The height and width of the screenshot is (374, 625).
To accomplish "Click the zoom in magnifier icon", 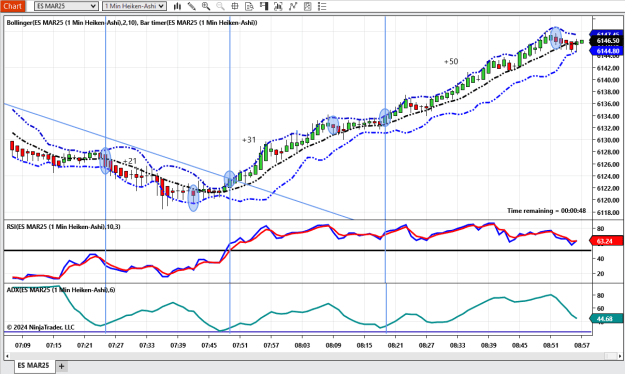I will (x=206, y=6).
